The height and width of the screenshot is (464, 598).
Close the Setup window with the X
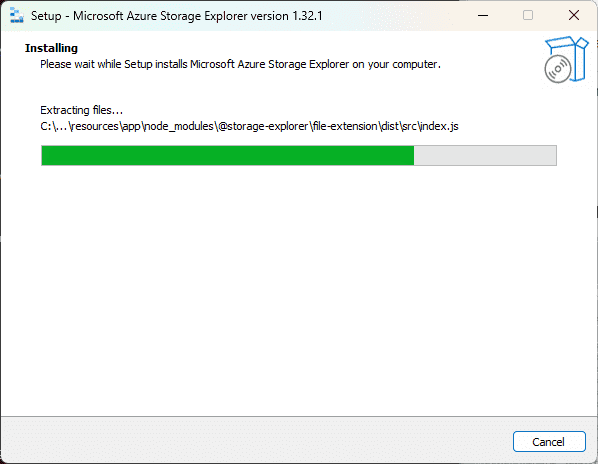coord(574,16)
